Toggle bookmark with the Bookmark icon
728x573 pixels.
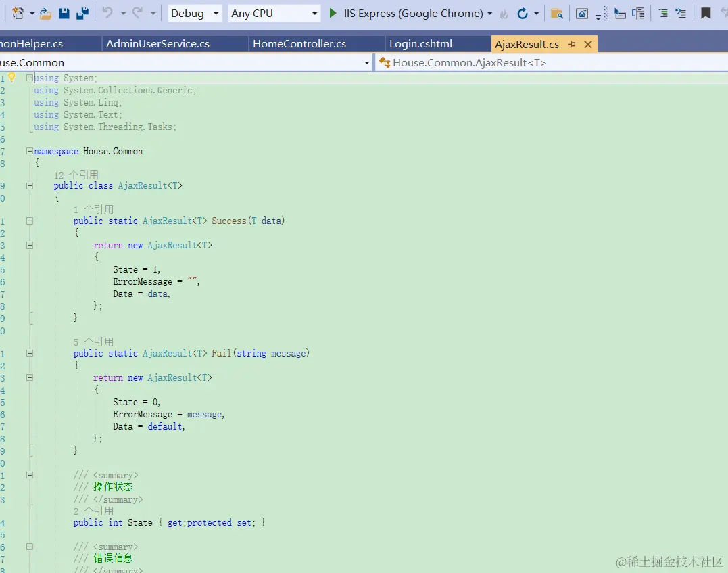(x=706, y=13)
